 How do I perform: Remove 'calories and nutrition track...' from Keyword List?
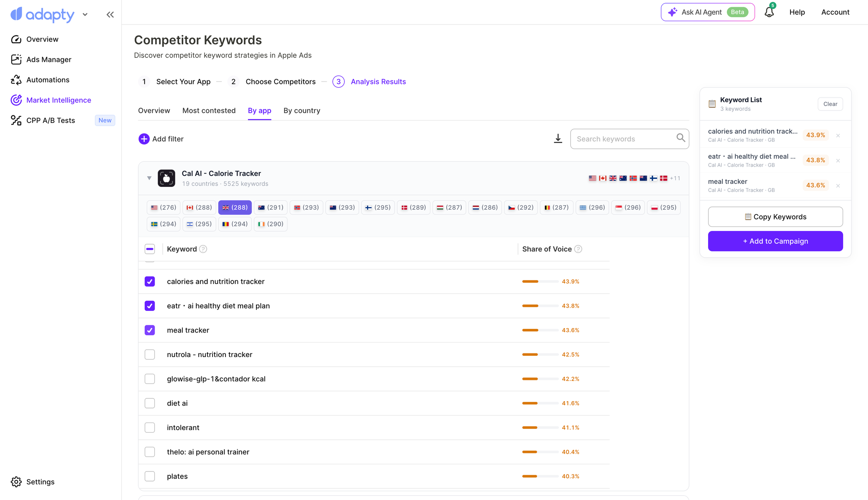(x=838, y=136)
